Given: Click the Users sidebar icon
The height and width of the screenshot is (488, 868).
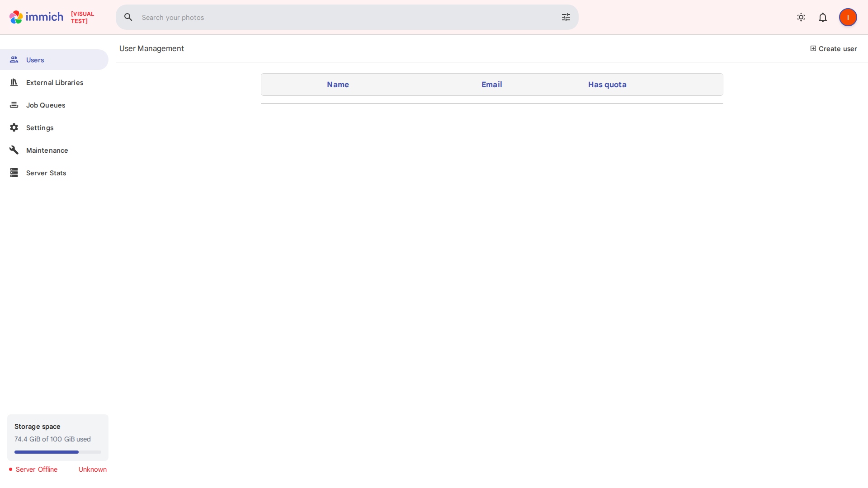Looking at the screenshot, I should click(x=14, y=60).
